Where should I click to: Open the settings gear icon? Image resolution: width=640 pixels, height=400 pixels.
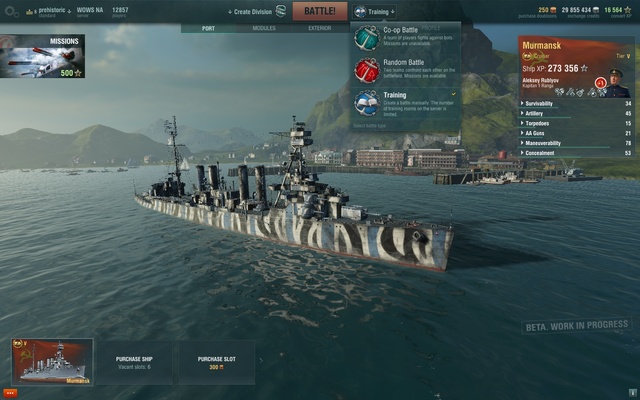coord(11,11)
